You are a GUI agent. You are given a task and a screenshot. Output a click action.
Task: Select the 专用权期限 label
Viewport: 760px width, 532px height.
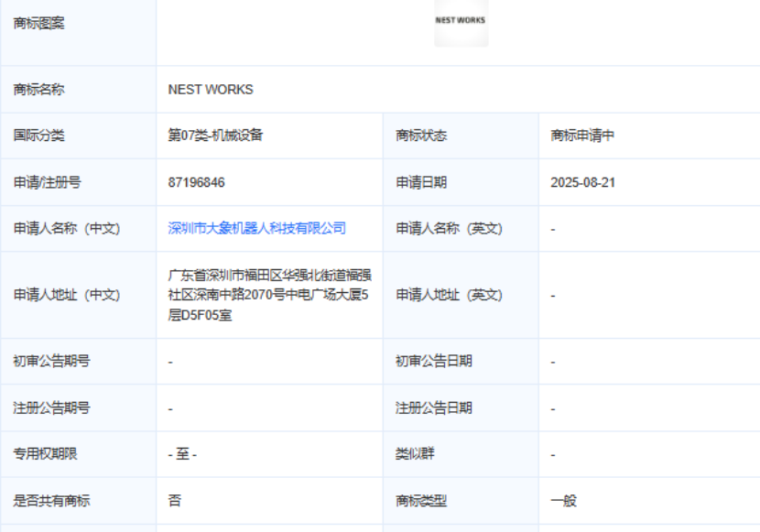pos(45,454)
